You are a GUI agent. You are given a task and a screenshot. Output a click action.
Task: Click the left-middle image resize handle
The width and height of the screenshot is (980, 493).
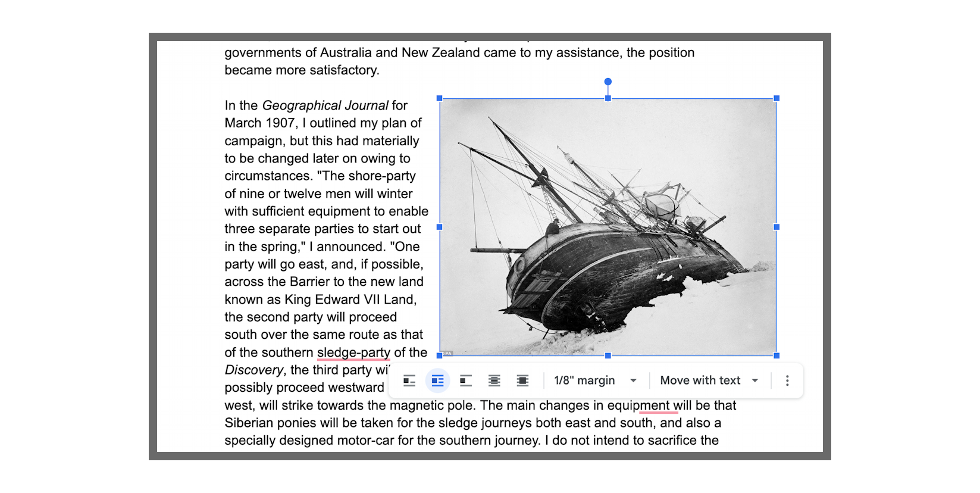[x=440, y=227]
